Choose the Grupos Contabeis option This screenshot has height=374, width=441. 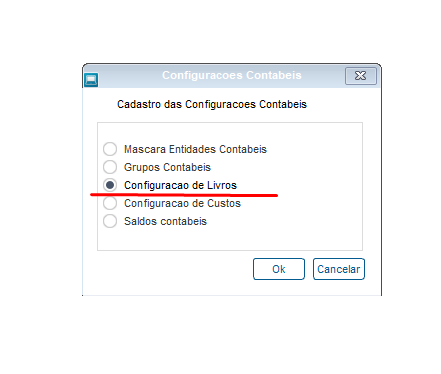(x=110, y=167)
